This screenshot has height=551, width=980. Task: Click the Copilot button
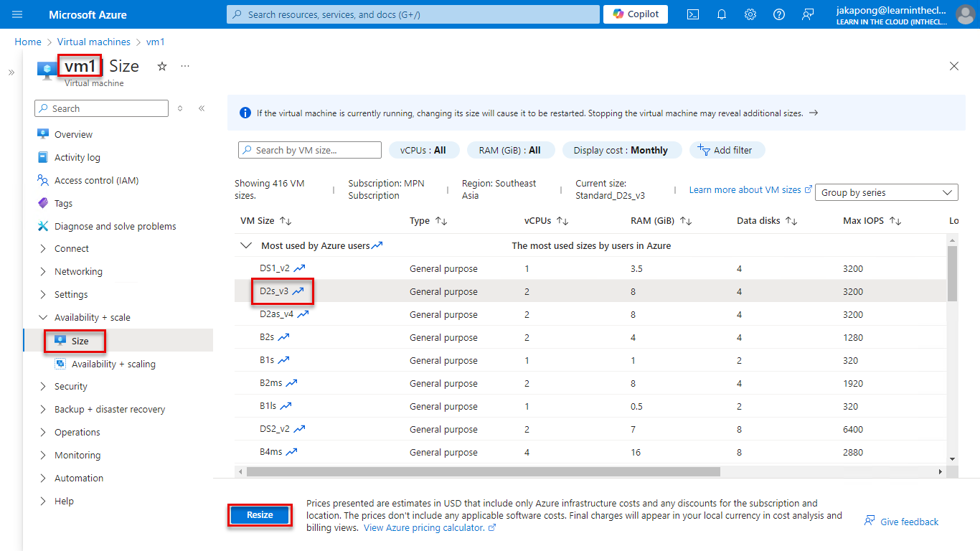click(x=636, y=14)
